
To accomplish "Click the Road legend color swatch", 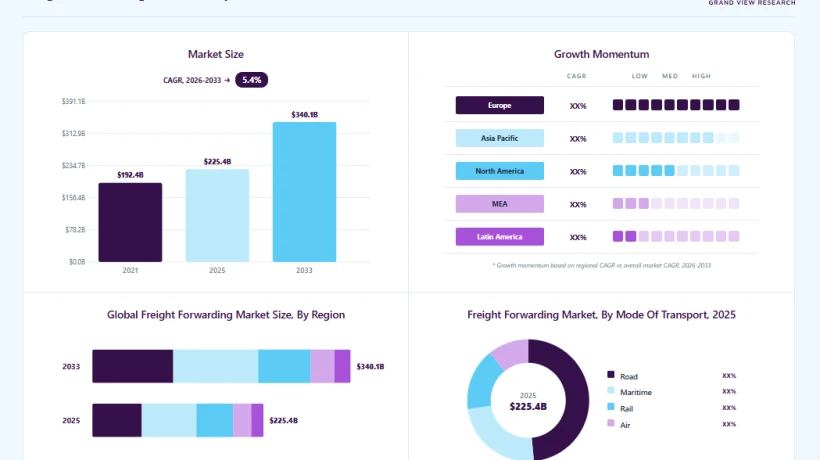I will tap(610, 374).
